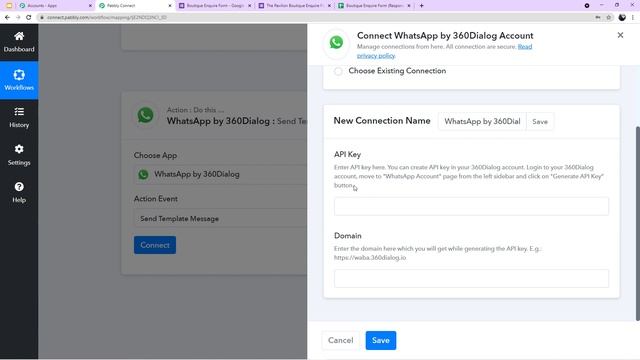Click the browser address bar URL

tap(107, 18)
